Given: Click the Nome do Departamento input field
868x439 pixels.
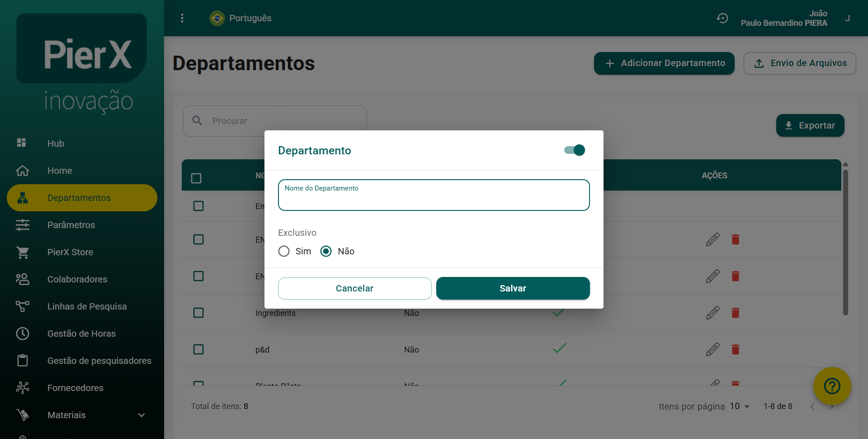Looking at the screenshot, I should click(434, 195).
